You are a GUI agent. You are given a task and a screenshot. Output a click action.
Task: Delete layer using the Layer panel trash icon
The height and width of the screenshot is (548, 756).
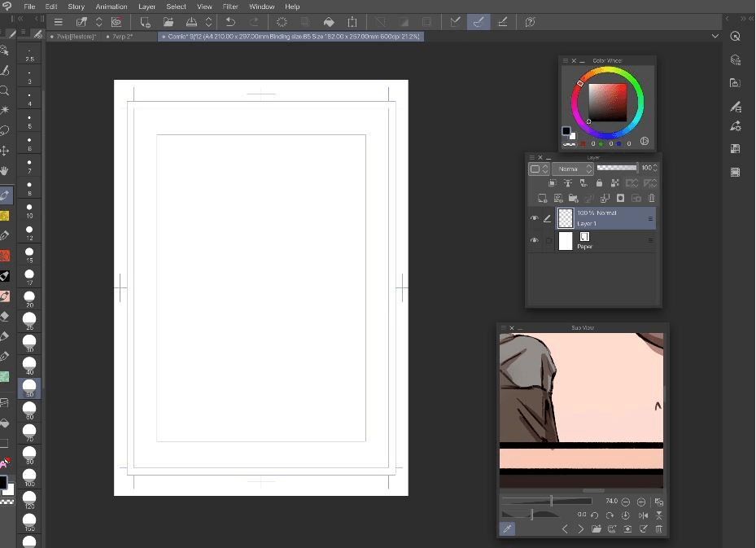coord(651,198)
